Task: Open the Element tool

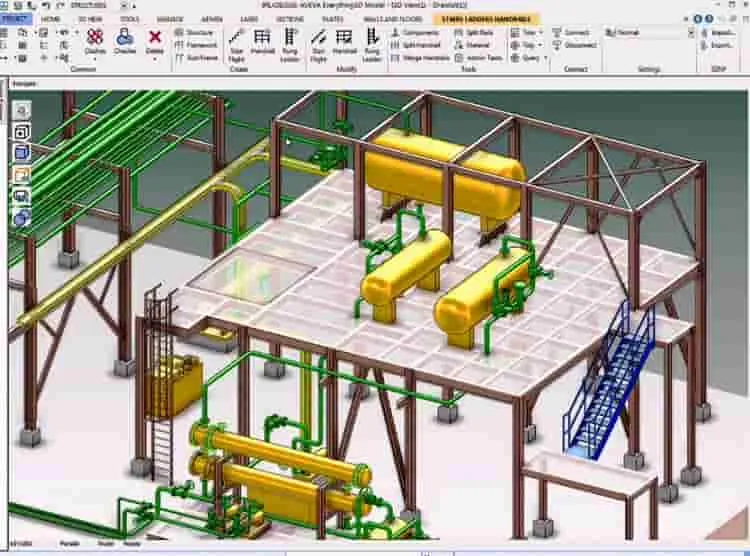Action: [x=472, y=45]
